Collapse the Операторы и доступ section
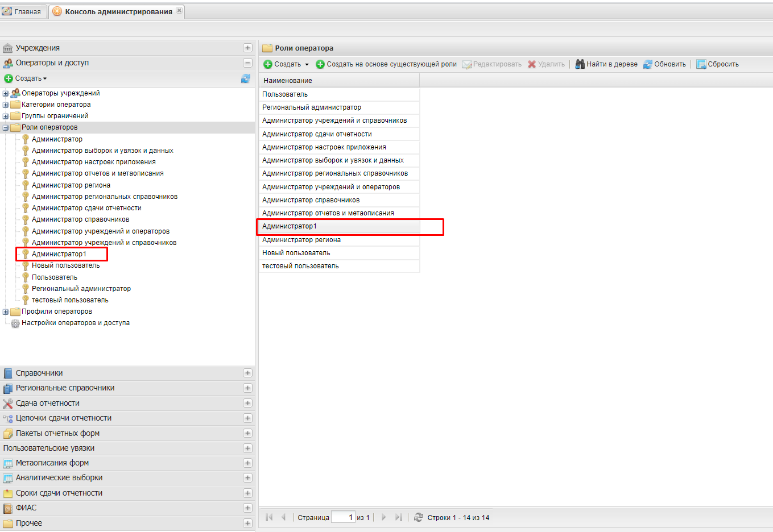Image resolution: width=773 pixels, height=532 pixels. 247,63
